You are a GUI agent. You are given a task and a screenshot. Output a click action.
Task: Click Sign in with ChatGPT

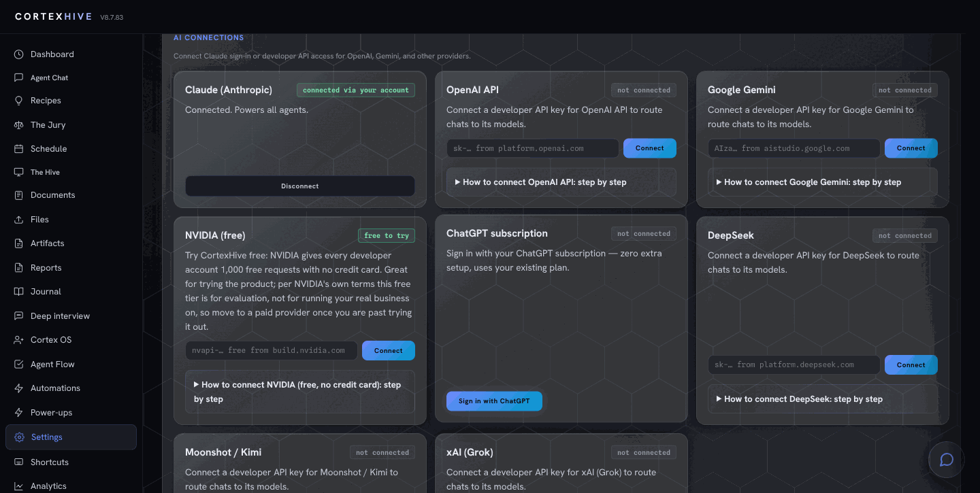(x=494, y=401)
